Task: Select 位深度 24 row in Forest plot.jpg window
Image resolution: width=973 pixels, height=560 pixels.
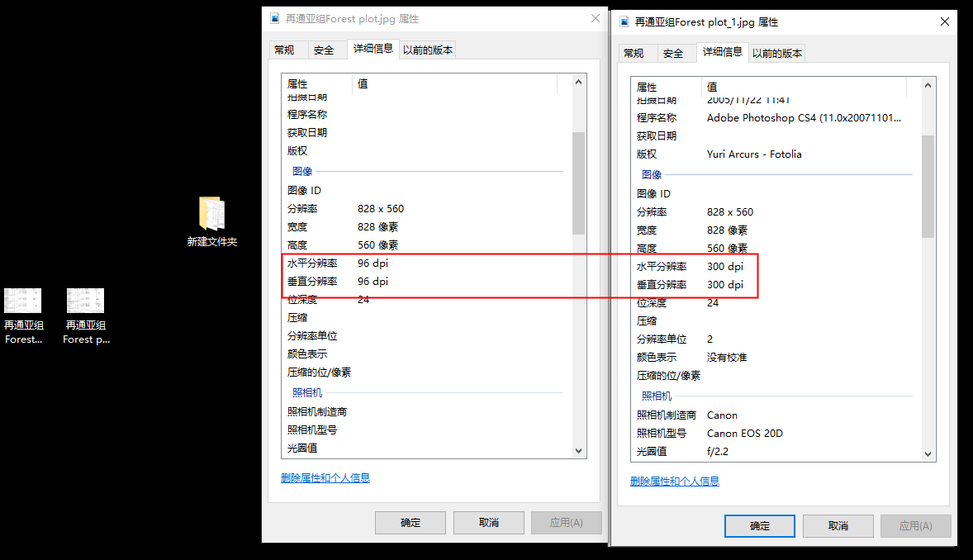Action: click(x=427, y=300)
